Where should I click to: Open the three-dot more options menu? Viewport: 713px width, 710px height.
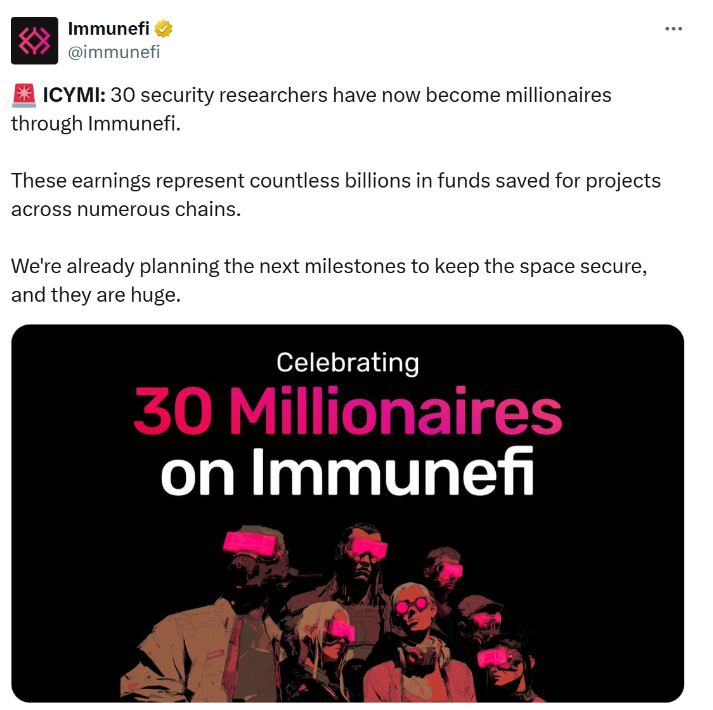(673, 29)
